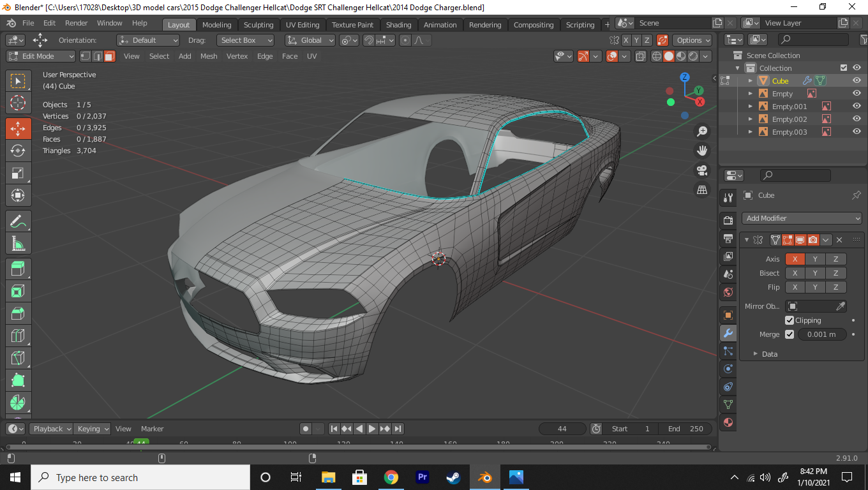Pick the Cursor tool

[18, 103]
